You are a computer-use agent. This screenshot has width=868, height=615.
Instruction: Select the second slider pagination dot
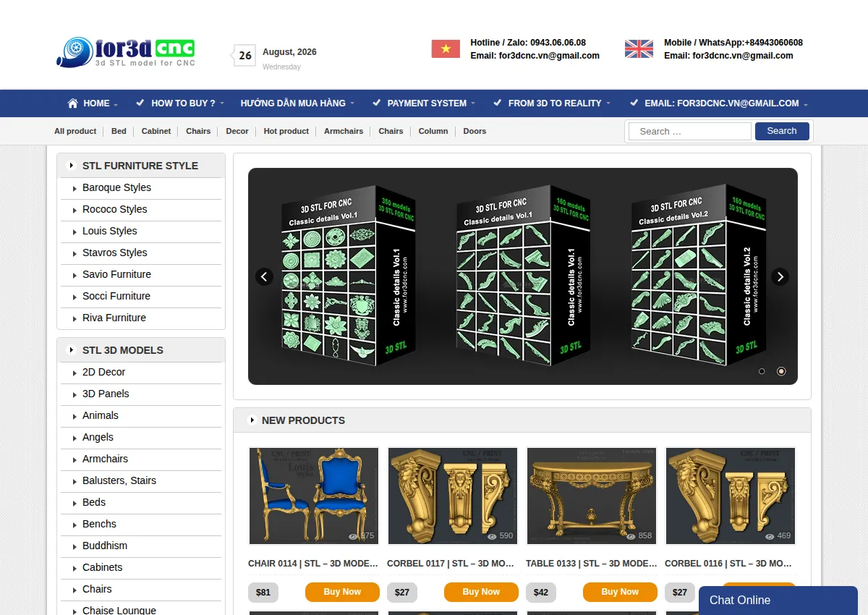(781, 371)
